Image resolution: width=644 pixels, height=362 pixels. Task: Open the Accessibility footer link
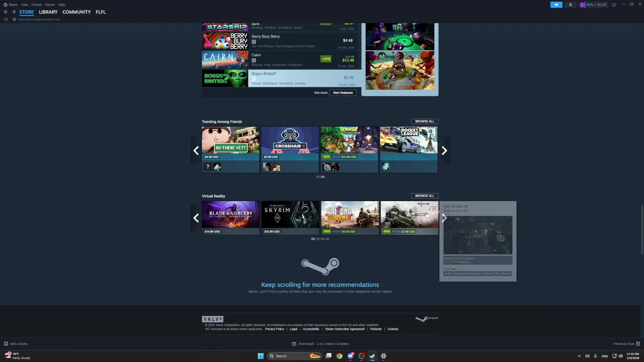click(x=311, y=329)
